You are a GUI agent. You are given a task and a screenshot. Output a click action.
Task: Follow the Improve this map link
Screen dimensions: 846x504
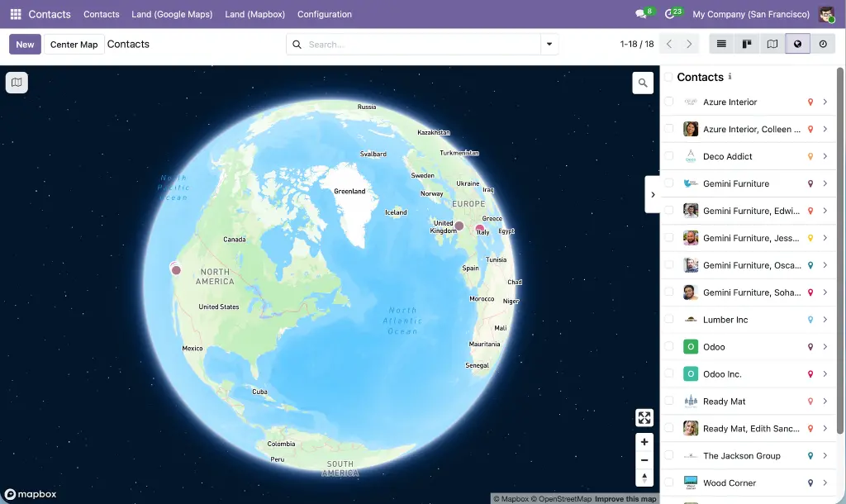[x=625, y=499]
